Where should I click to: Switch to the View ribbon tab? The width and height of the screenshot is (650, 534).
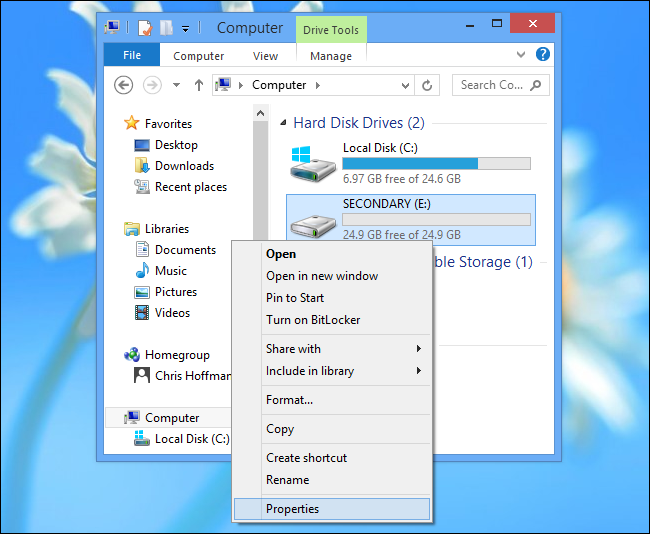coord(265,56)
